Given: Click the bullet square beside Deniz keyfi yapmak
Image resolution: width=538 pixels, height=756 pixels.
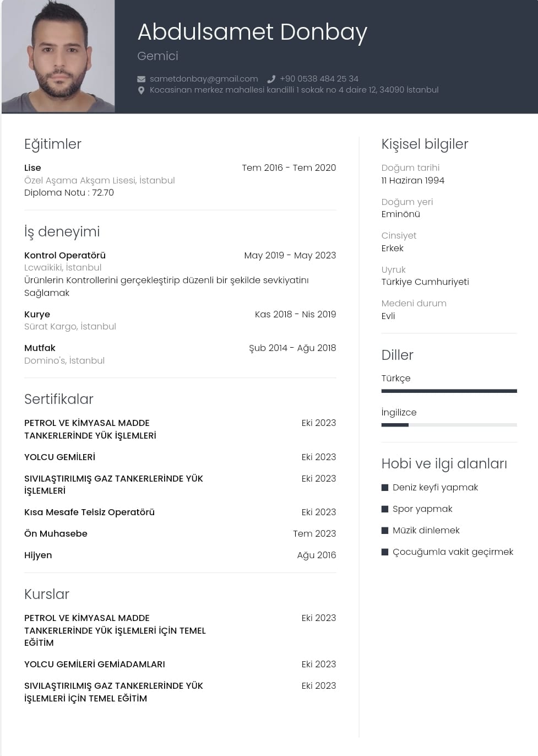Looking at the screenshot, I should (x=385, y=488).
